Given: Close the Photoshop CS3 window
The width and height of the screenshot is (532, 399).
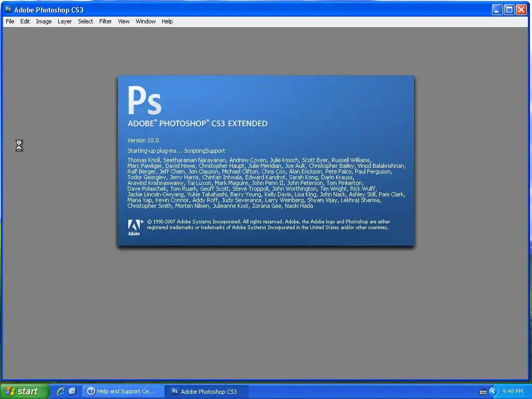Looking at the screenshot, I should click(521, 9).
